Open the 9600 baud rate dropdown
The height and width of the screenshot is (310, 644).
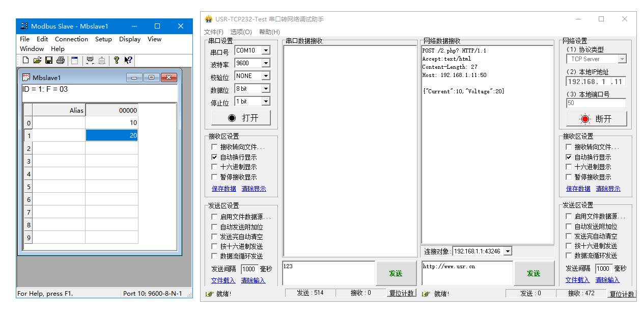[x=265, y=63]
